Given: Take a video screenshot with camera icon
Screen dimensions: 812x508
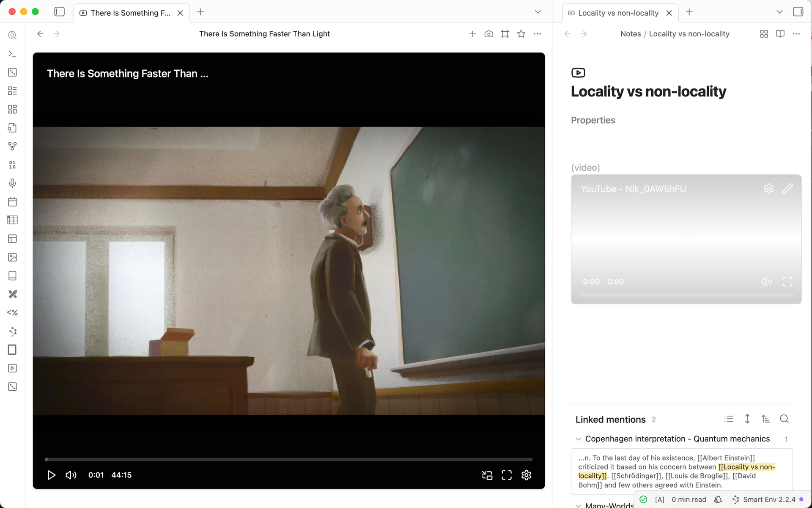Looking at the screenshot, I should tap(488, 34).
